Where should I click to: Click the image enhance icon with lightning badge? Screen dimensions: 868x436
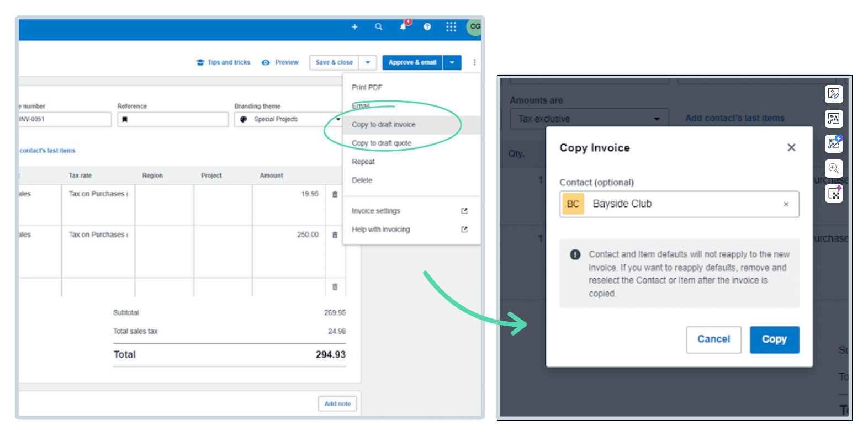click(x=834, y=143)
